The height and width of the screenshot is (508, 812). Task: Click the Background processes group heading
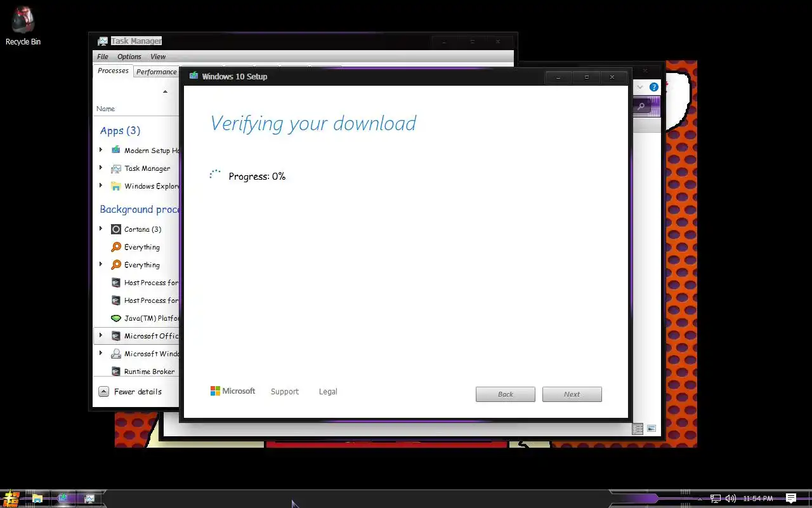140,210
